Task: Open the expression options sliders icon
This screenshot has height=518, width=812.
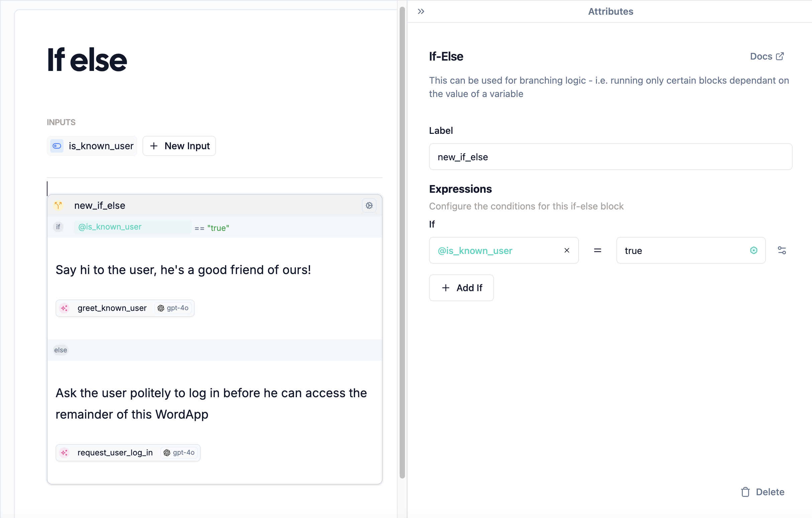Action: [782, 250]
